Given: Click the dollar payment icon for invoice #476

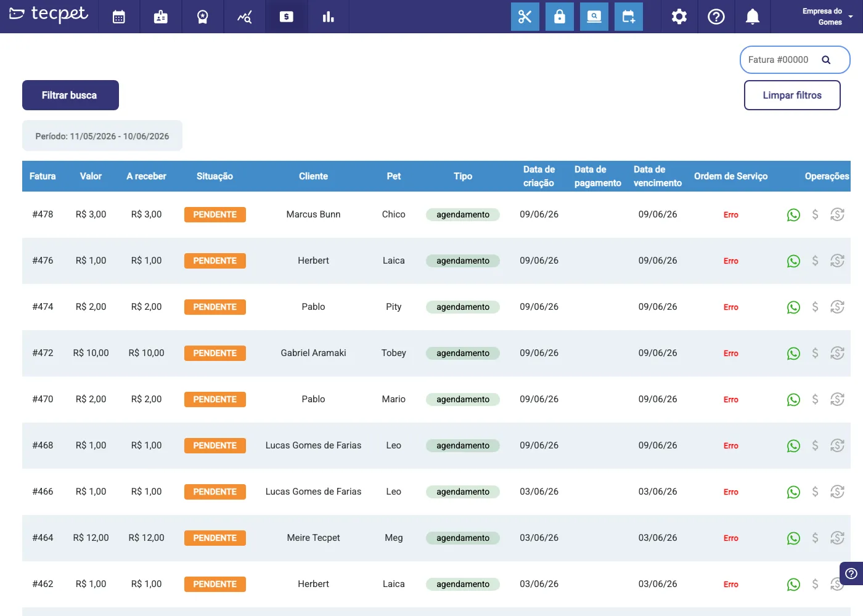Looking at the screenshot, I should click(815, 261).
